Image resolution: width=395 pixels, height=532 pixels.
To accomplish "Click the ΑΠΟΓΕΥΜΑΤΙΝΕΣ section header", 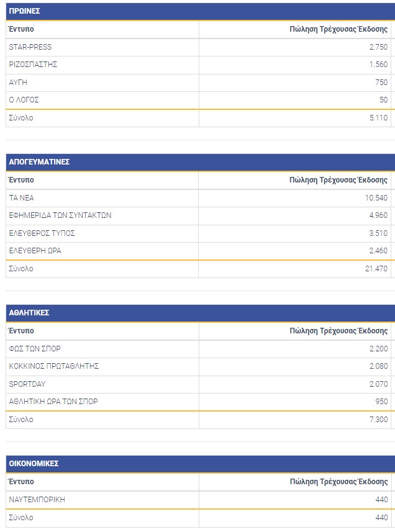I will click(39, 161).
